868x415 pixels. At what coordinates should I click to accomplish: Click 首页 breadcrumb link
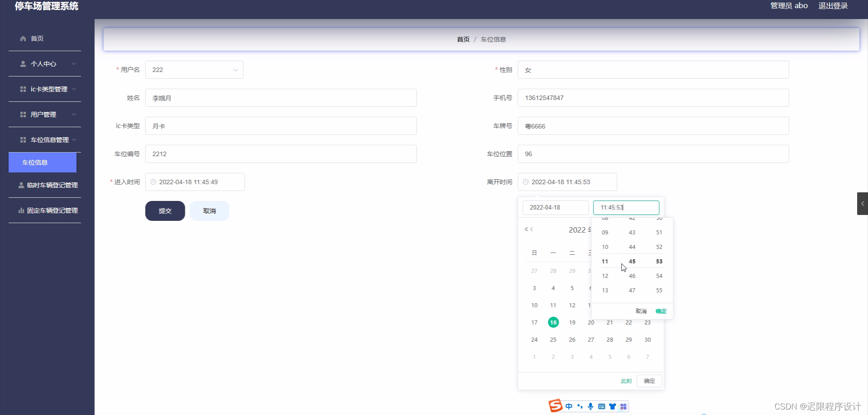463,39
